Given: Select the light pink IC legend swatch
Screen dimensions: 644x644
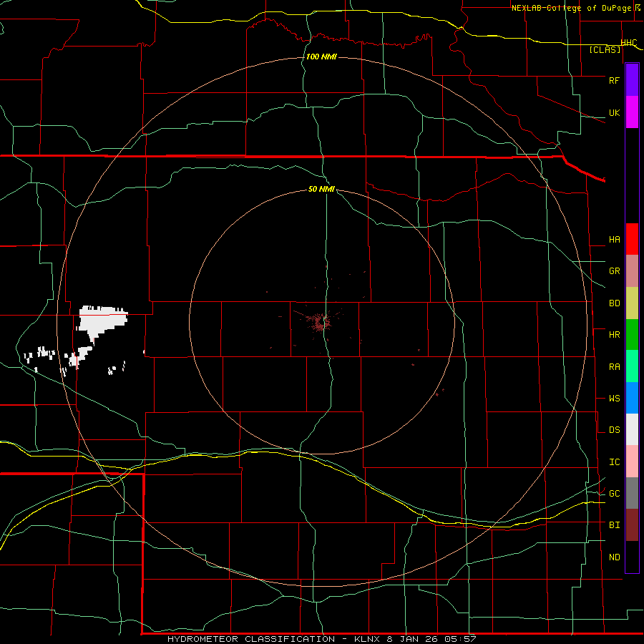Looking at the screenshot, I should pyautogui.click(x=632, y=462).
